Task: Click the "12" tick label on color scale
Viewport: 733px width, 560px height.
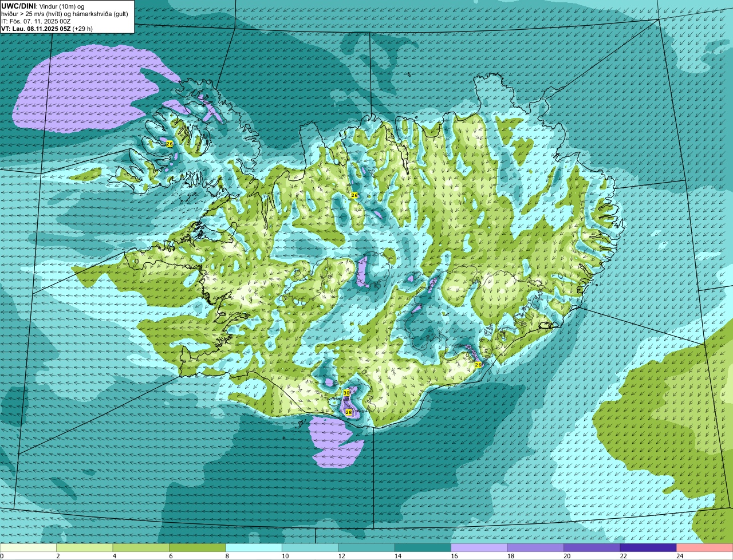Action: 341,556
